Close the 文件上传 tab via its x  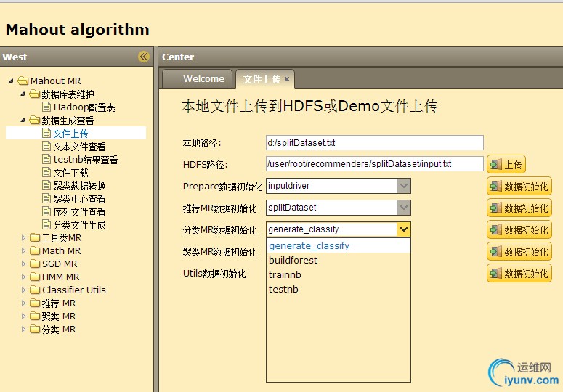coord(287,79)
